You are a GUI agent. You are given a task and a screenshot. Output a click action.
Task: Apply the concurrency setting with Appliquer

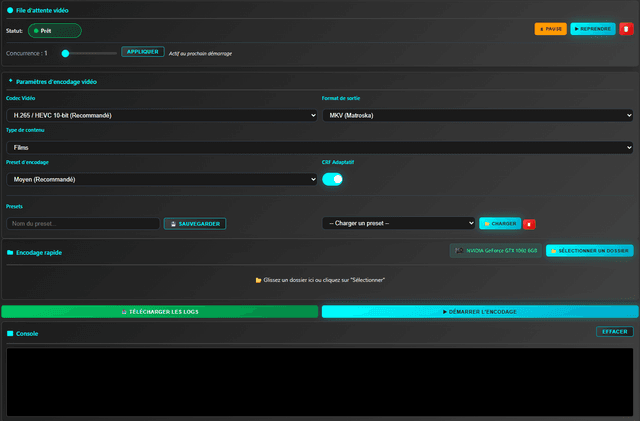[142, 52]
